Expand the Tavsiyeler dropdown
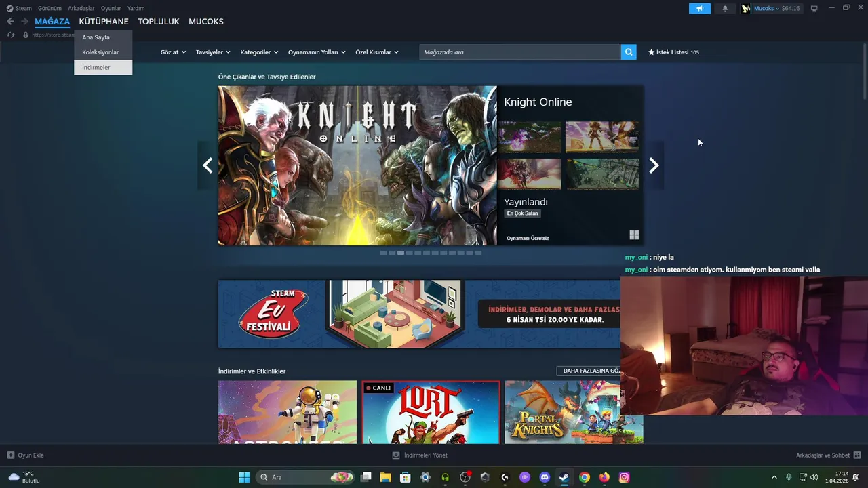868x488 pixels. [x=213, y=52]
